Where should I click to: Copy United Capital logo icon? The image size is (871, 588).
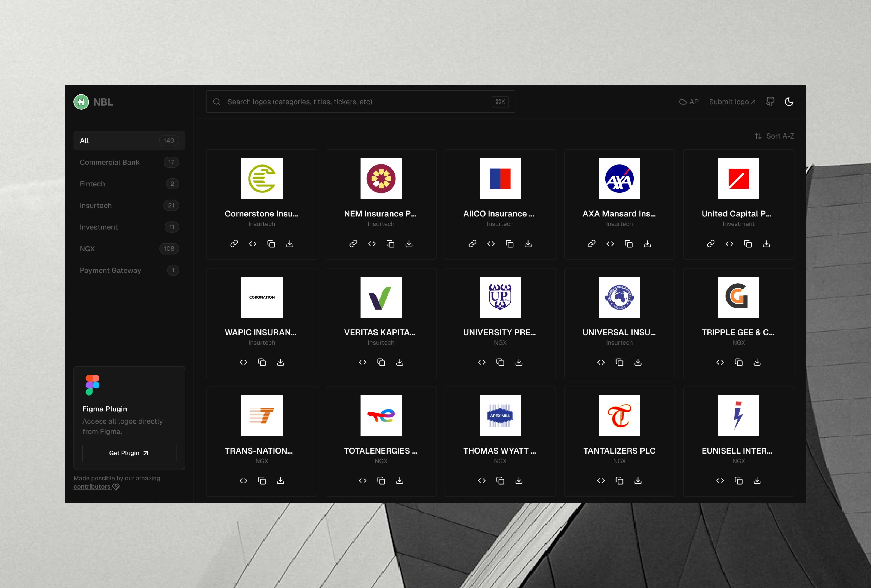pyautogui.click(x=748, y=244)
